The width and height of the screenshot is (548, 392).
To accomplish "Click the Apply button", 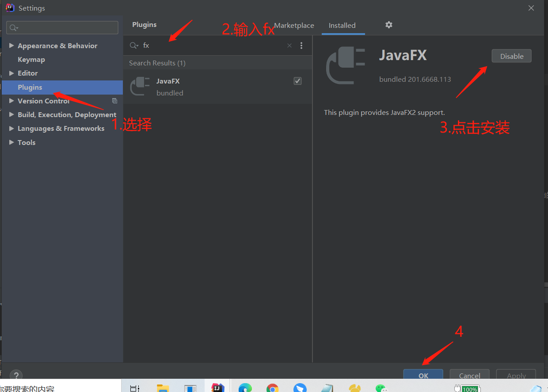I will click(516, 375).
